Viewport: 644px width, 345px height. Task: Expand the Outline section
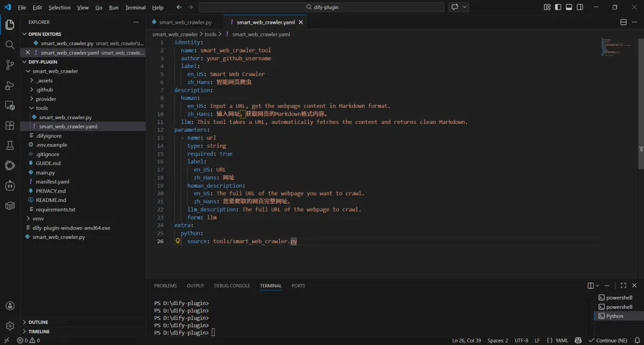83,322
